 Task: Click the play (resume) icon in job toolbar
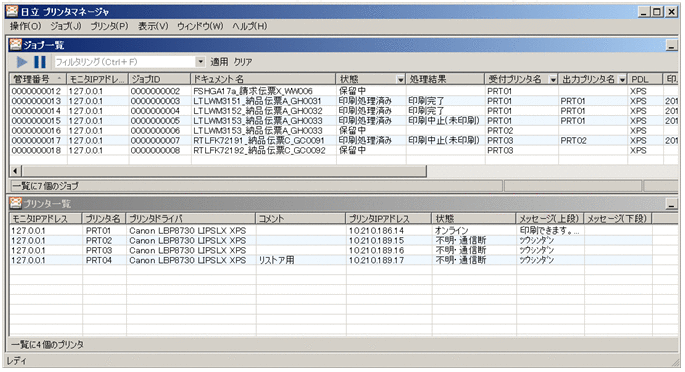(x=22, y=62)
